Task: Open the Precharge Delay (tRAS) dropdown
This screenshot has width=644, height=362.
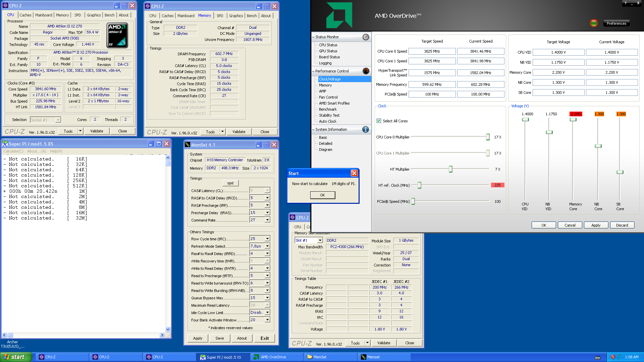Action: pyautogui.click(x=267, y=213)
